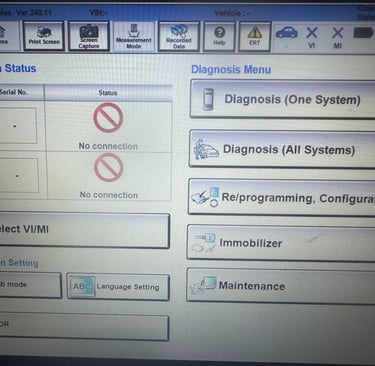This screenshot has width=375, height=366.
Task: Click the Print Screen toolbar button
Action: coord(44,36)
